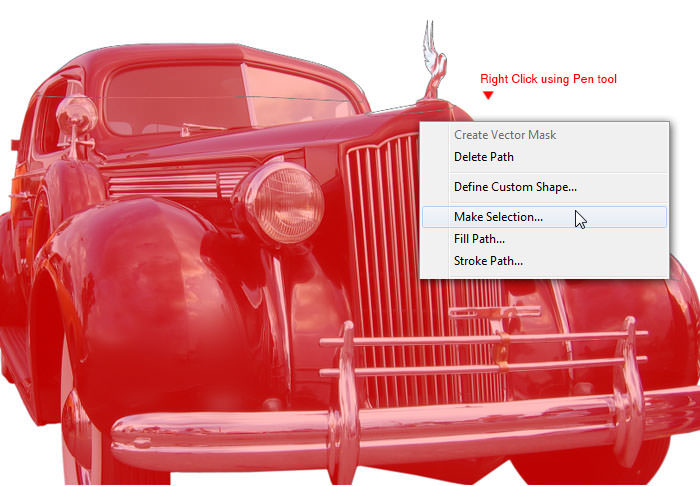The image size is (700, 486).
Task: Select Stroke Path menu entry
Action: coord(545,261)
